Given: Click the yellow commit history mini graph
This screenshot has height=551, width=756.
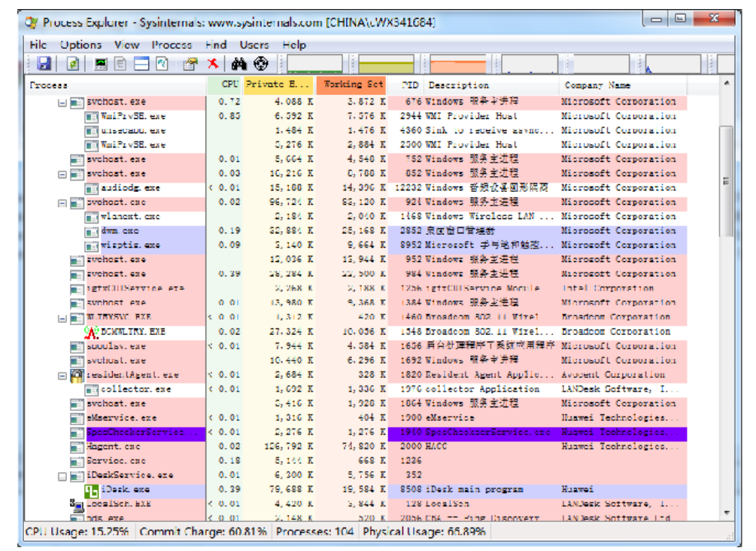Looking at the screenshot, I should click(386, 64).
